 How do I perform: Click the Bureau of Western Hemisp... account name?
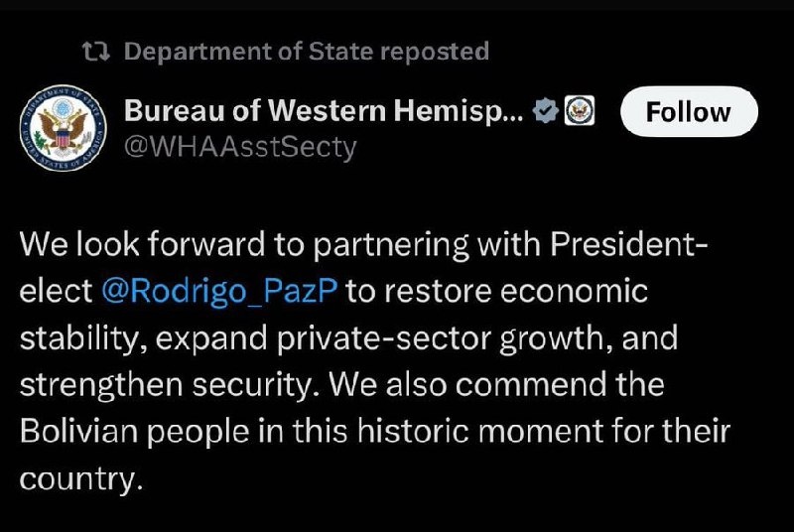tap(324, 112)
